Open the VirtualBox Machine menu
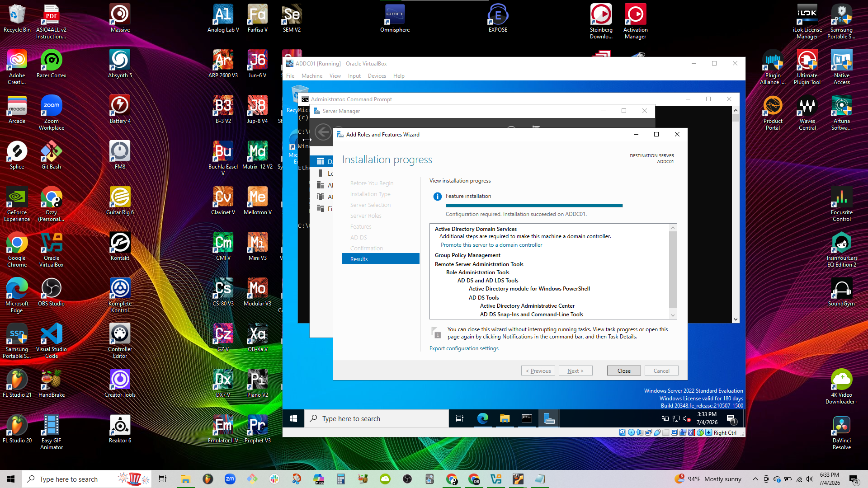This screenshot has height=488, width=868. [312, 76]
